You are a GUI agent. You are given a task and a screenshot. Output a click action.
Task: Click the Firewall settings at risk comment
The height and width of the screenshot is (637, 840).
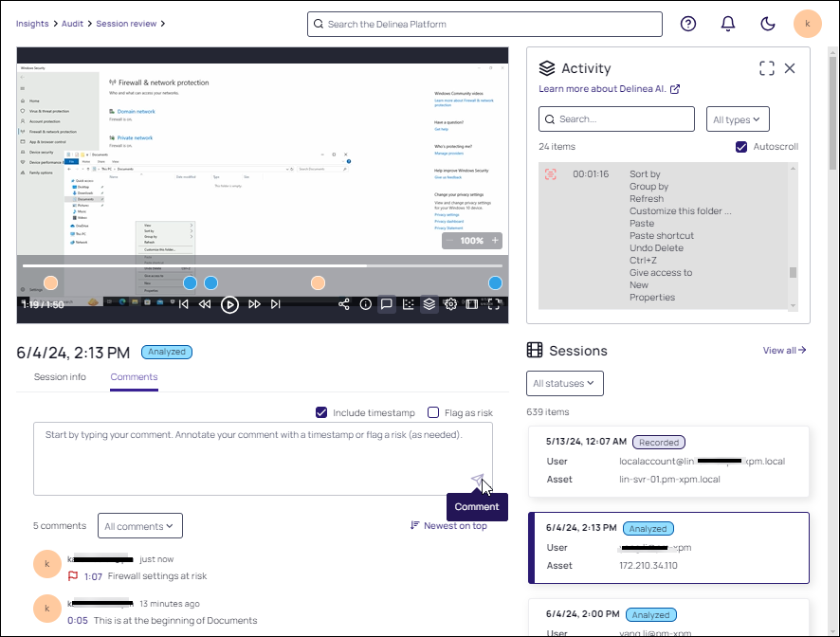(157, 576)
